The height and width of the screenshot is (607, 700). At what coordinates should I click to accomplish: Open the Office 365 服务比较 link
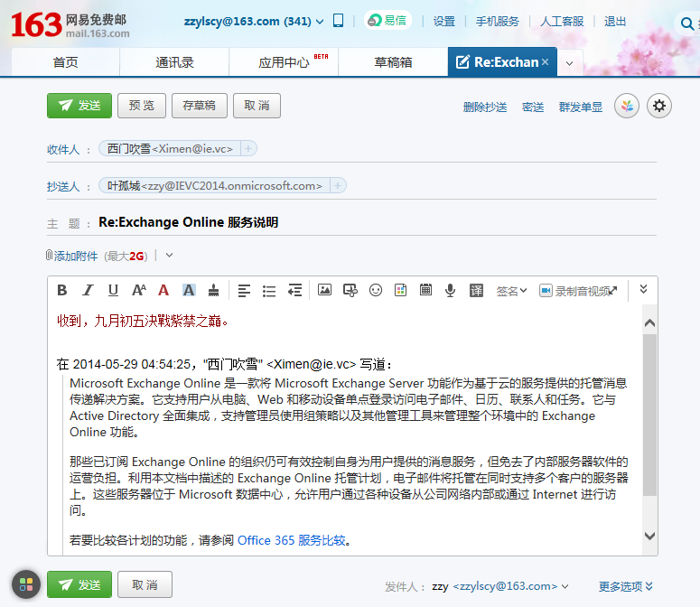coord(292,540)
